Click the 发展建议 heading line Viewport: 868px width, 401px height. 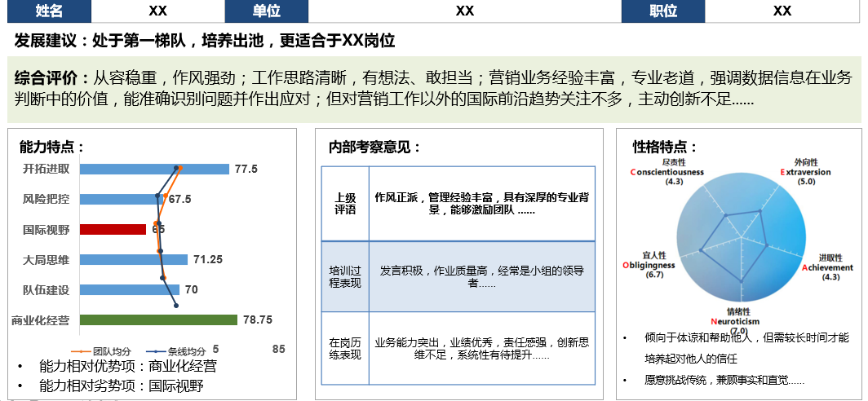point(205,41)
